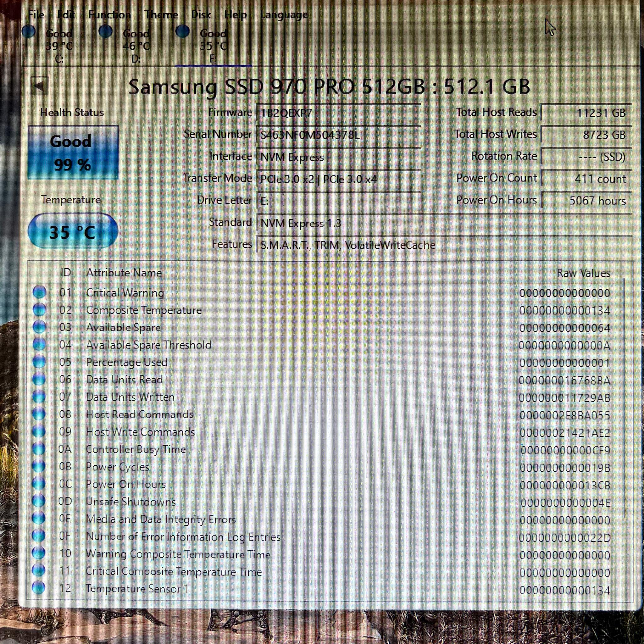This screenshot has height=644, width=644.
Task: Go to previous disk with left arrow
Action: 39,86
